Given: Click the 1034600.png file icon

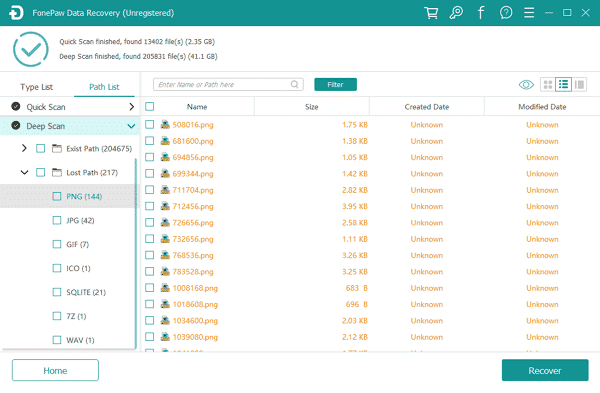Looking at the screenshot, I should tap(165, 320).
